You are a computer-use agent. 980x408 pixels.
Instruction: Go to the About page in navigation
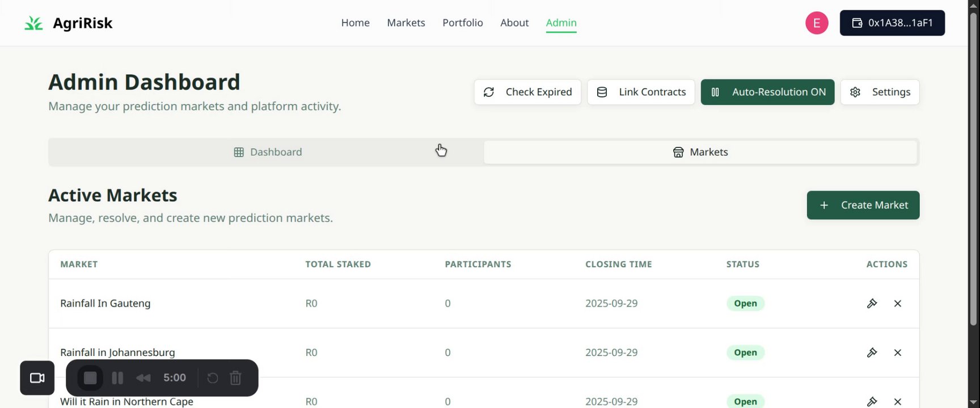[514, 23]
